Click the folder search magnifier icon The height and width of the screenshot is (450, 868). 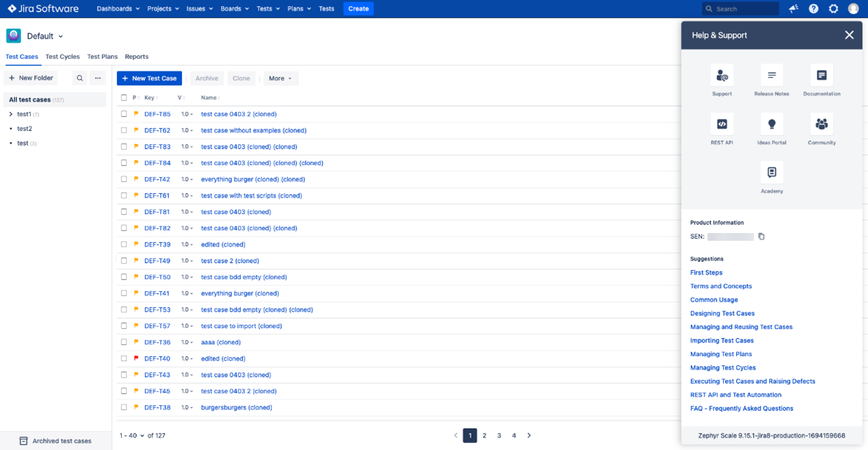pos(80,78)
